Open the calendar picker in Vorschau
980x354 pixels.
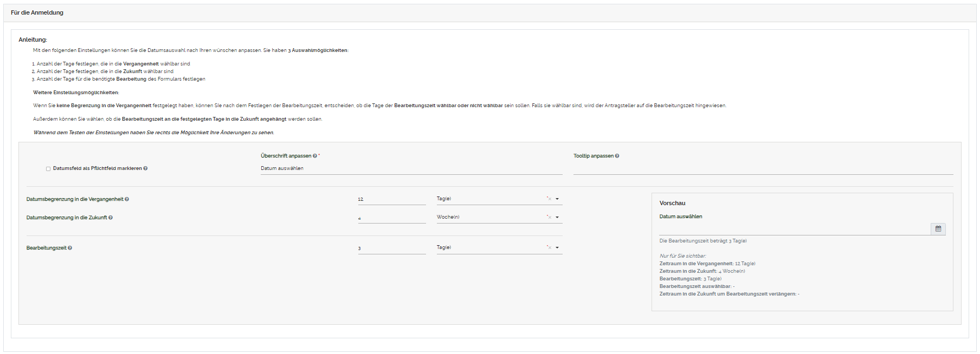(938, 229)
